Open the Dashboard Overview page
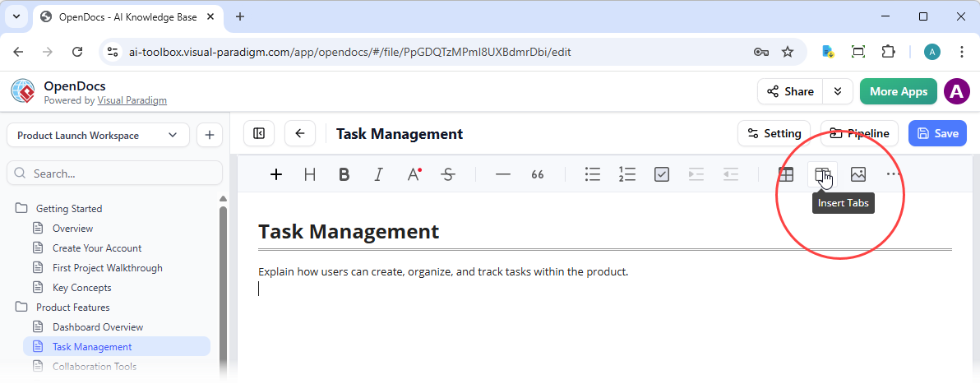This screenshot has width=980, height=384. point(97,327)
